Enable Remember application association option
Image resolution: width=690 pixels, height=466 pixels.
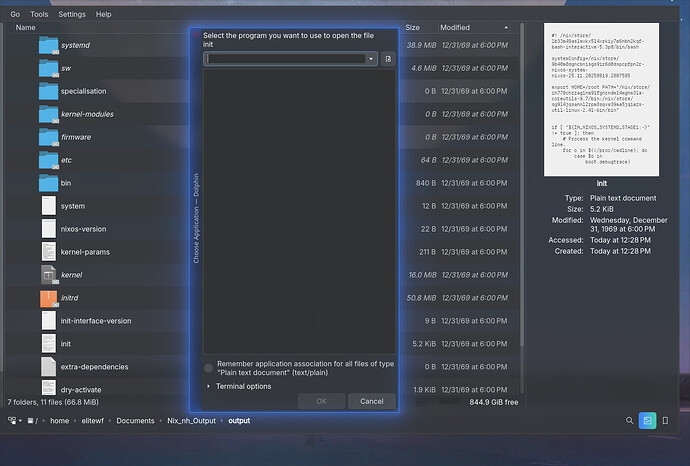[209, 368]
